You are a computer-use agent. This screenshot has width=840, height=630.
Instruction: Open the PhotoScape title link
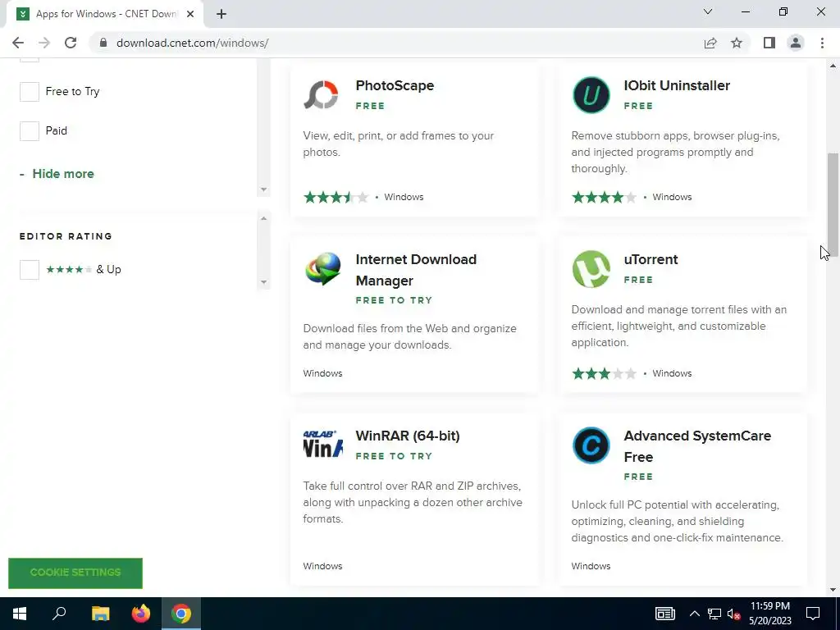pyautogui.click(x=395, y=85)
